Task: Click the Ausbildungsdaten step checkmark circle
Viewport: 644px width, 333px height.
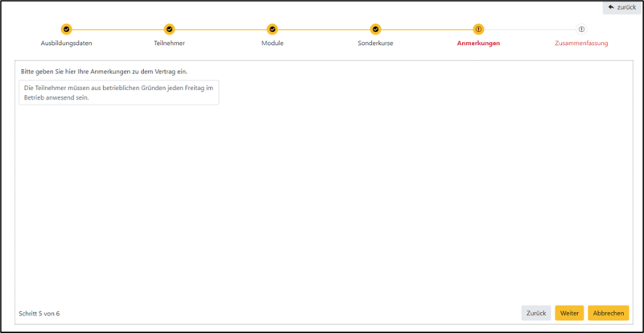Action: pyautogui.click(x=66, y=29)
